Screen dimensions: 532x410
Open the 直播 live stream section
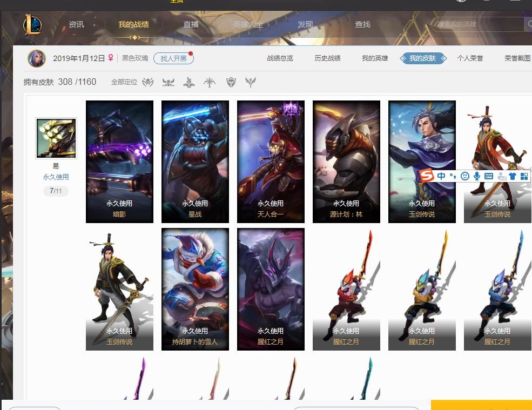[191, 24]
